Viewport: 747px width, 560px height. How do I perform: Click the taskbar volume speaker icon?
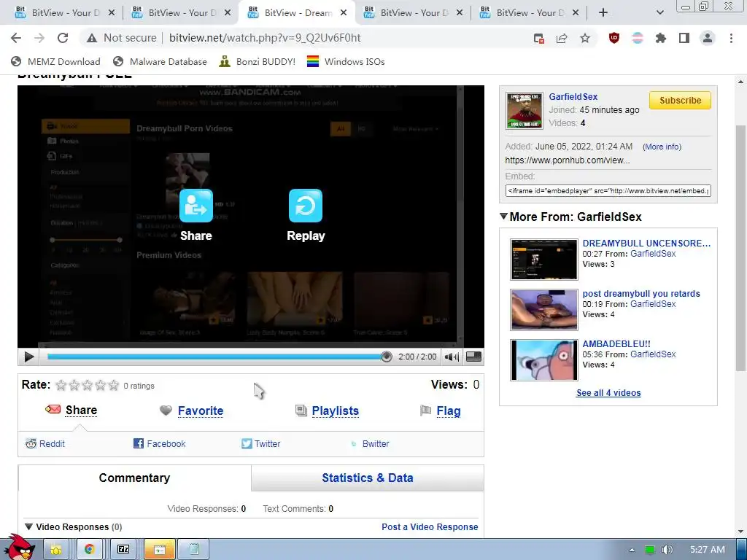tap(667, 550)
